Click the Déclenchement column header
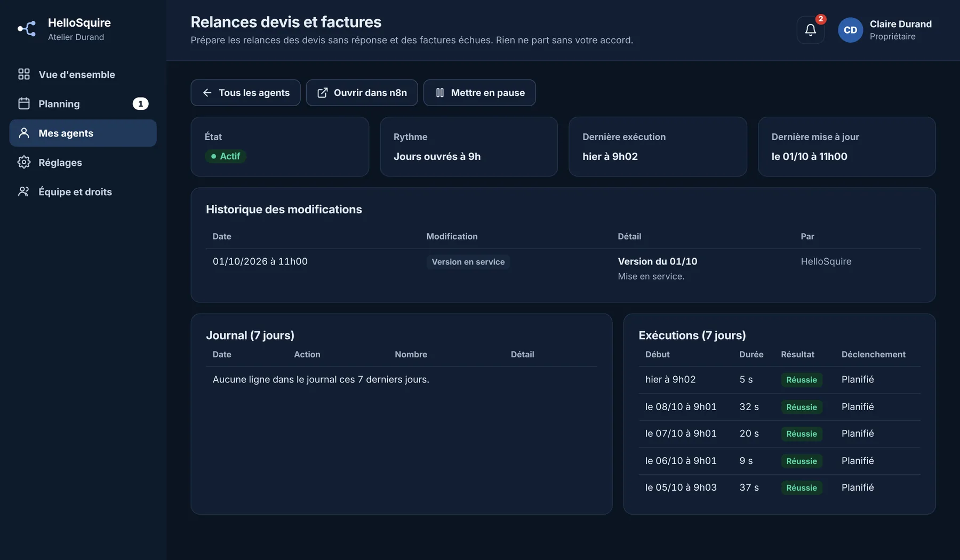The width and height of the screenshot is (960, 560). tap(873, 354)
